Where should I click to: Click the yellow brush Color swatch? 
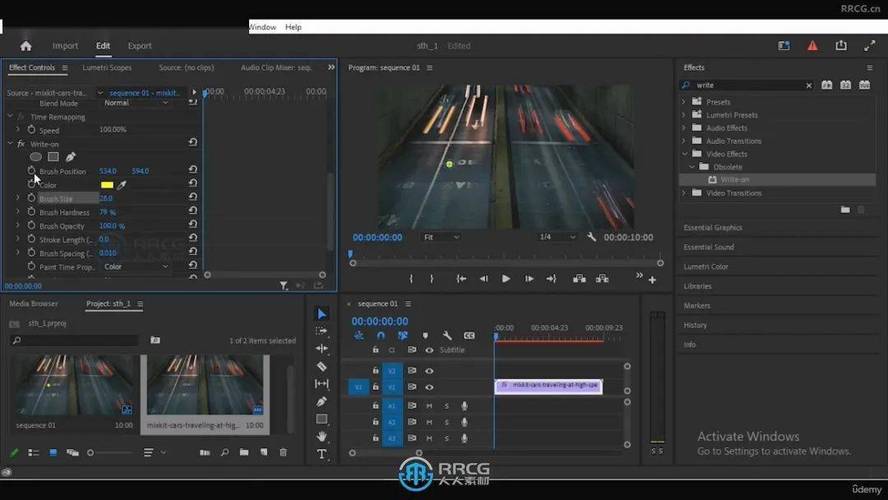click(x=106, y=185)
